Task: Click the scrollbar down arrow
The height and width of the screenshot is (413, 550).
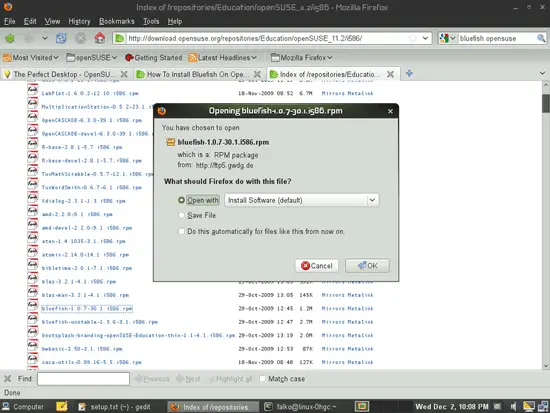Action: (545, 366)
